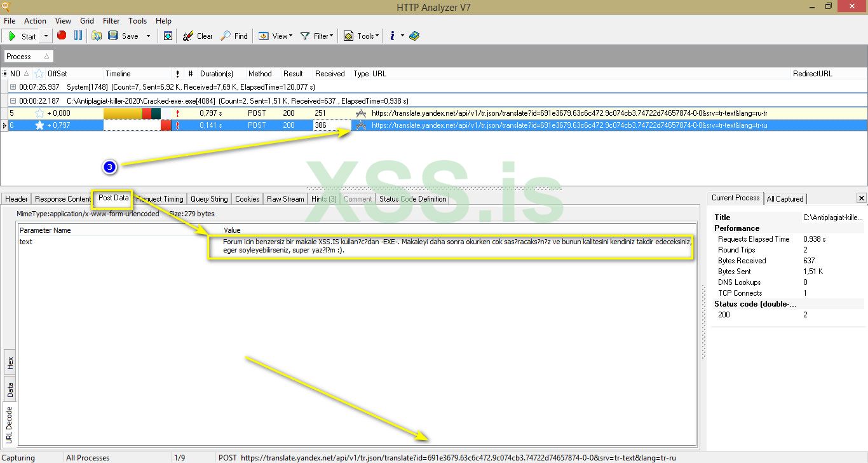This screenshot has width=868, height=463.
Task: Close the Current Process side panel
Action: [x=861, y=198]
